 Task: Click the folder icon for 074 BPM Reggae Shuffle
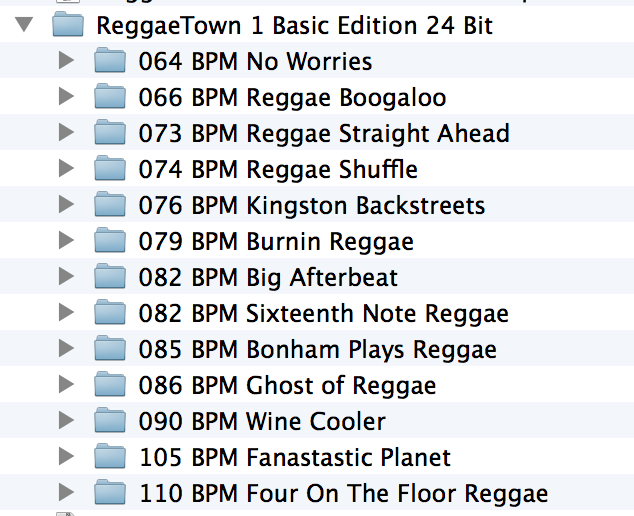pos(109,170)
